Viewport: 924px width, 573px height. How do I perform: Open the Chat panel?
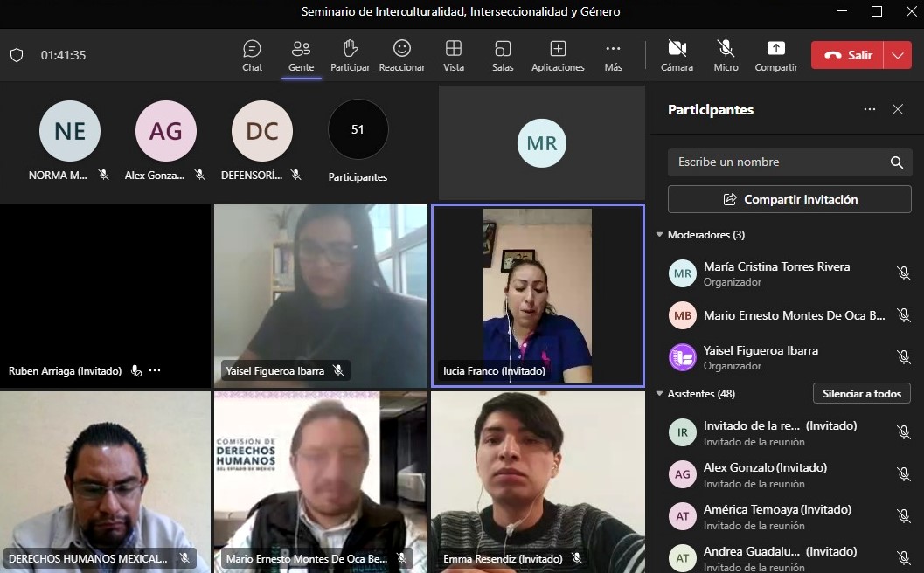[253, 55]
